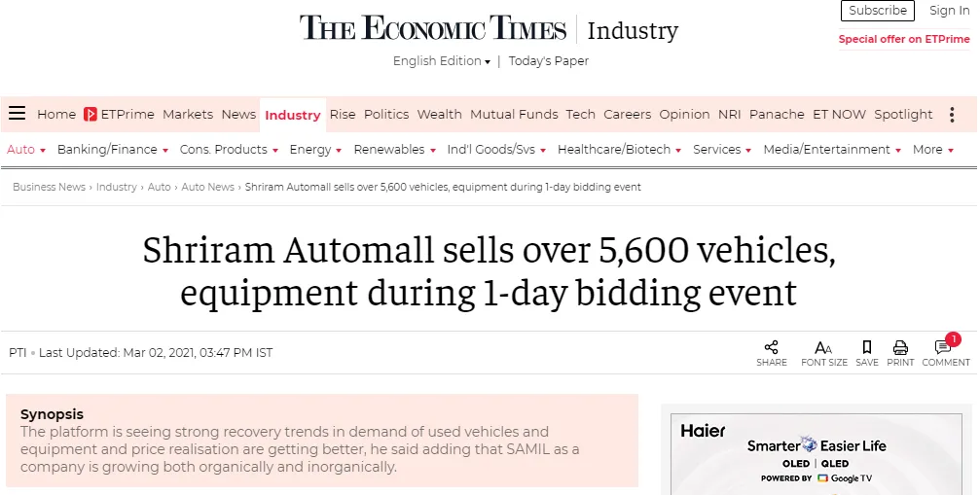Open the three-dot more options icon
The image size is (980, 495).
coord(952,114)
